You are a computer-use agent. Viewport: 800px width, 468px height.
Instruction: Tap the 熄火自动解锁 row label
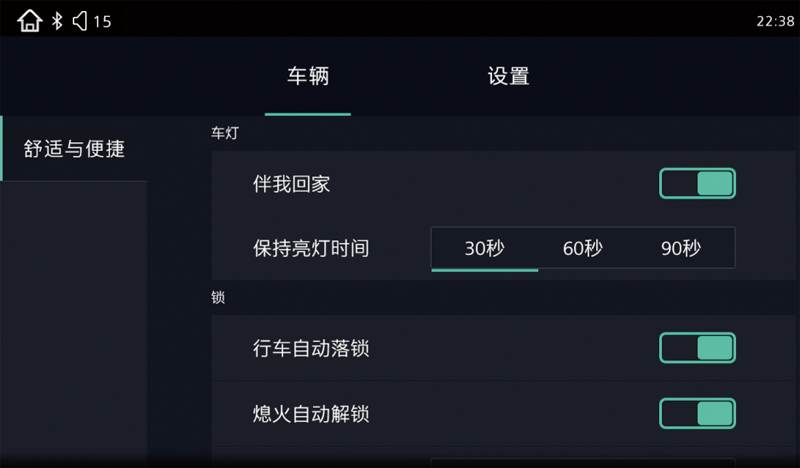(311, 413)
